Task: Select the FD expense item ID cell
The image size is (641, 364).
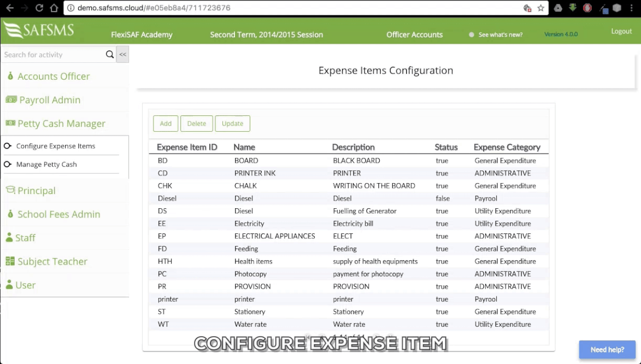Action: 162,249
